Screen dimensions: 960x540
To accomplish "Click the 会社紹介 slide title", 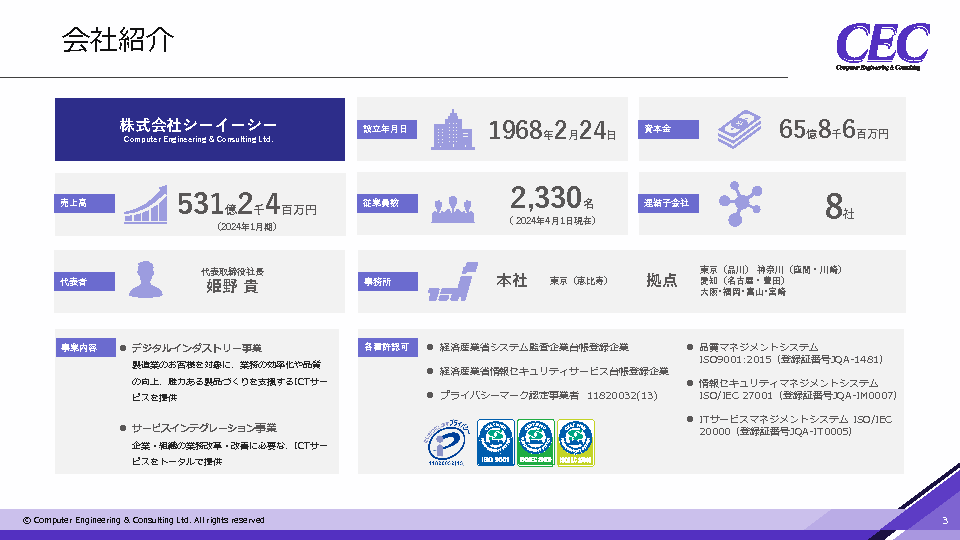I will coord(118,40).
